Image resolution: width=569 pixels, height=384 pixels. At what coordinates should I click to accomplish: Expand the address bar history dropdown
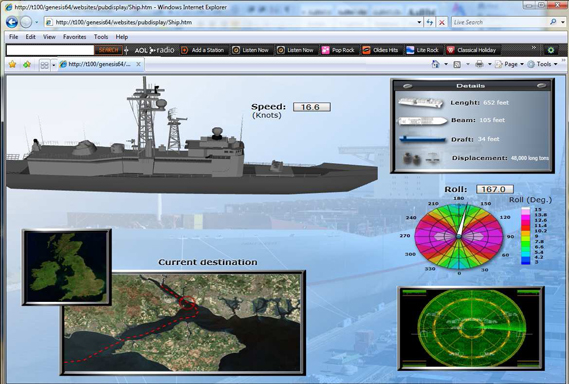click(x=419, y=22)
